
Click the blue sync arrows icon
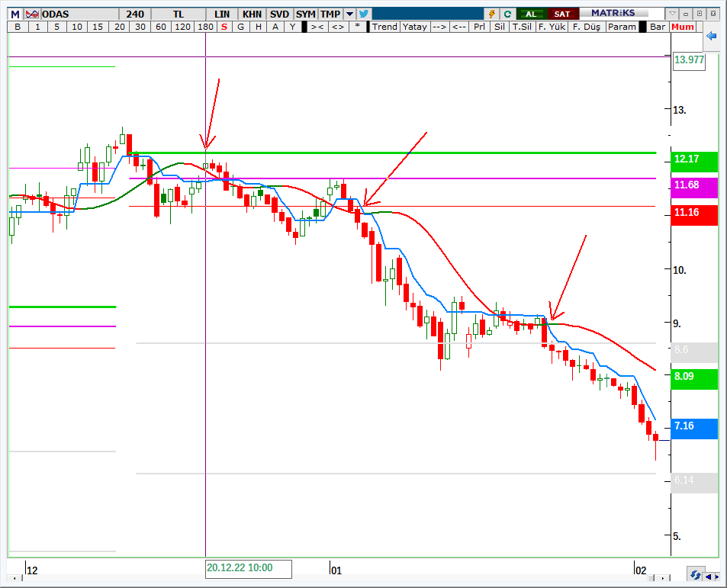(x=695, y=575)
